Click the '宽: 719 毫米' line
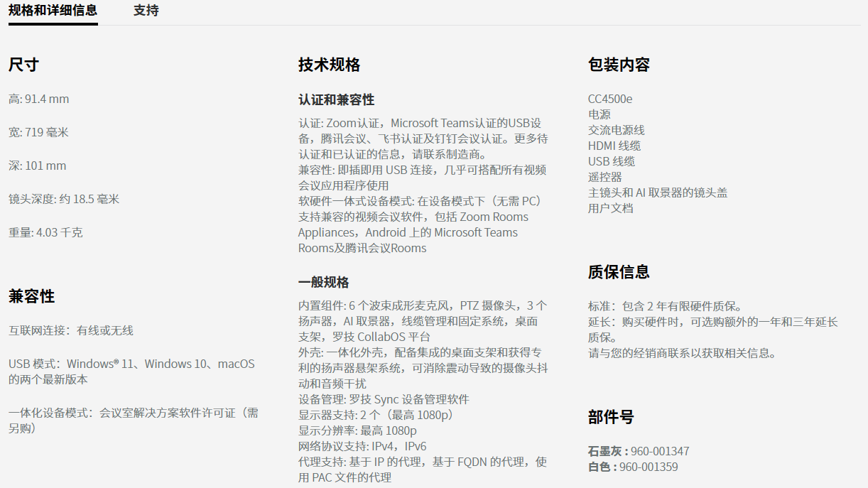Image resolution: width=868 pixels, height=488 pixels. [x=38, y=133]
